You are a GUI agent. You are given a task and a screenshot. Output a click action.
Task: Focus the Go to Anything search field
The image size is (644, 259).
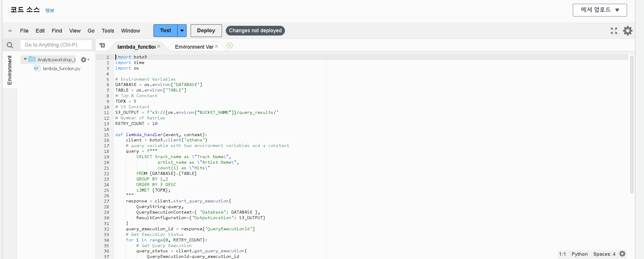(x=56, y=45)
